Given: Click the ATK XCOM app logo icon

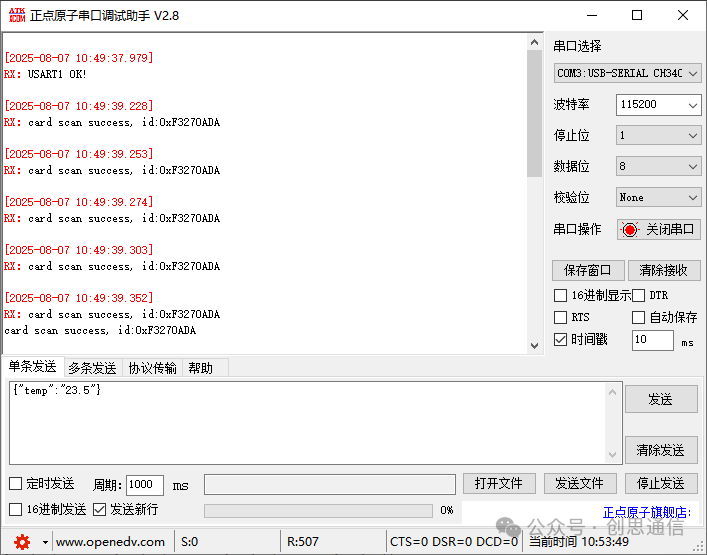Looking at the screenshot, I should pos(17,15).
